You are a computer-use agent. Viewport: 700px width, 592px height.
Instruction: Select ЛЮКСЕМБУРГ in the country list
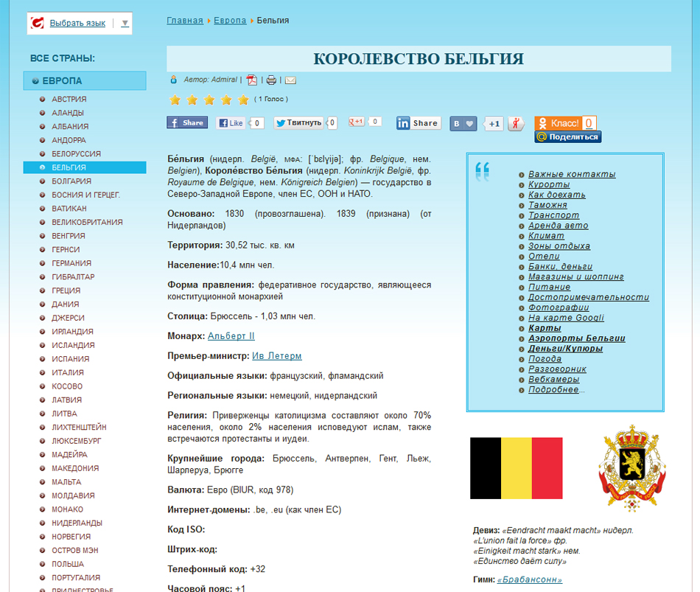click(77, 441)
